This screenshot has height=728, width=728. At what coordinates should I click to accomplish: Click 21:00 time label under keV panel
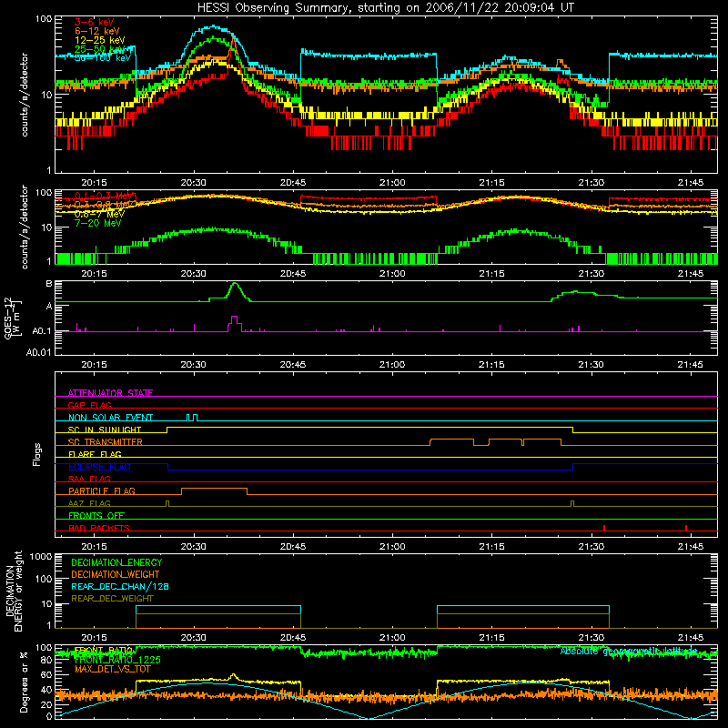point(392,183)
